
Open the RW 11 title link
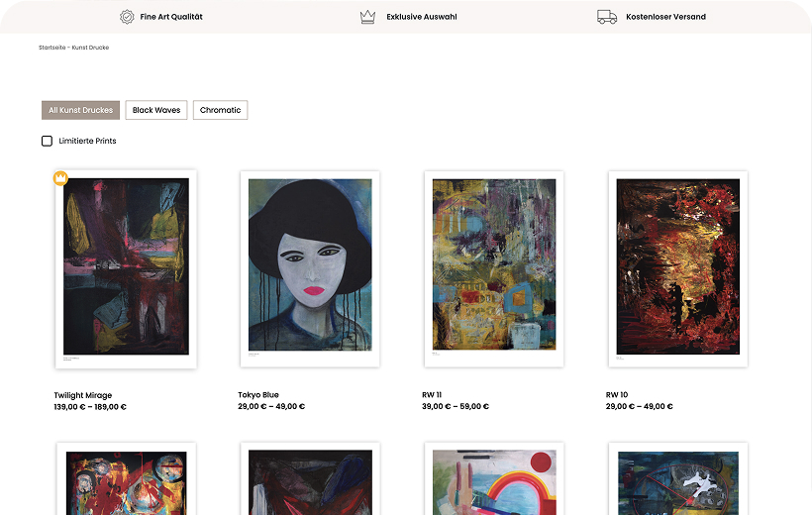432,395
